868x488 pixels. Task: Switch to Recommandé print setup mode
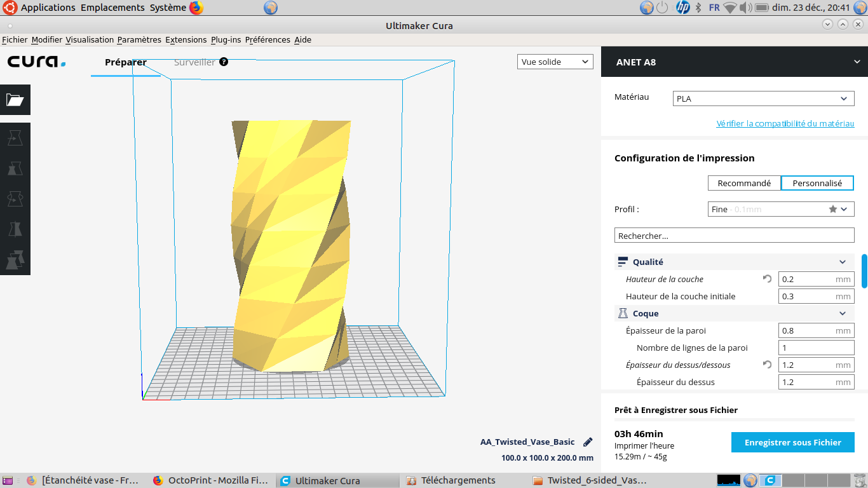(744, 183)
